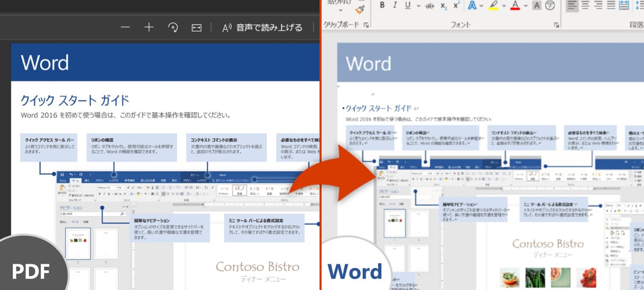644x290 pixels.
Task: Open the フォント group dialog launcher
Action: click(556, 25)
